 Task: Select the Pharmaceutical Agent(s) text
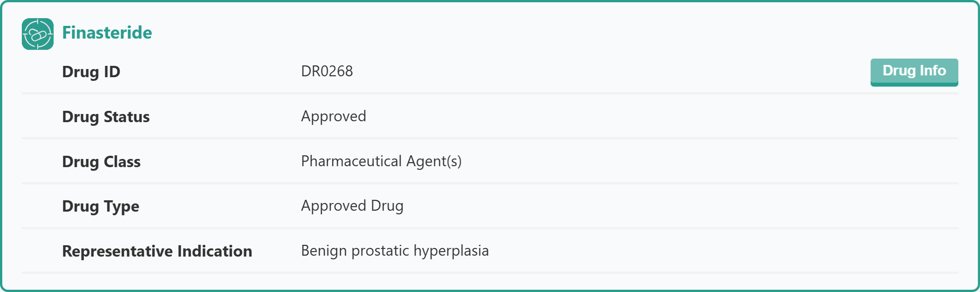click(x=381, y=161)
